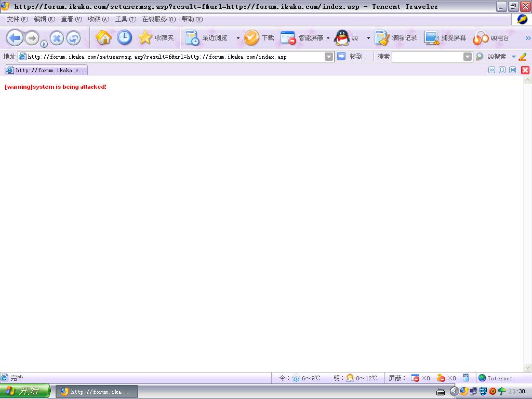Expand the address bar URL dropdown

coord(329,57)
